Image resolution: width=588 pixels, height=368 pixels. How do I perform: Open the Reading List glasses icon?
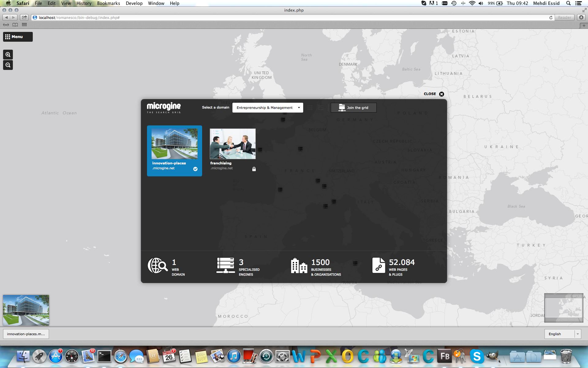[6, 25]
